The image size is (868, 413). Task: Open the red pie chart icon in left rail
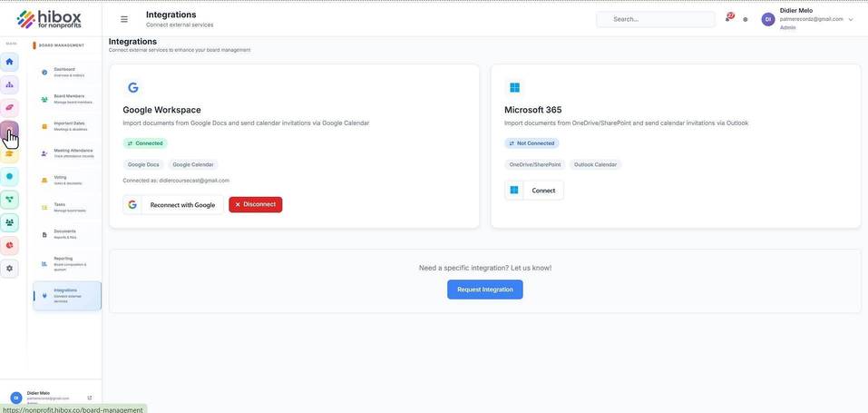point(9,245)
